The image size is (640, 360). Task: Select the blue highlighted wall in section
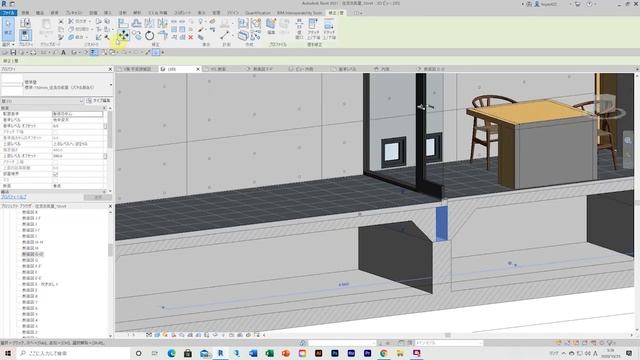(442, 223)
